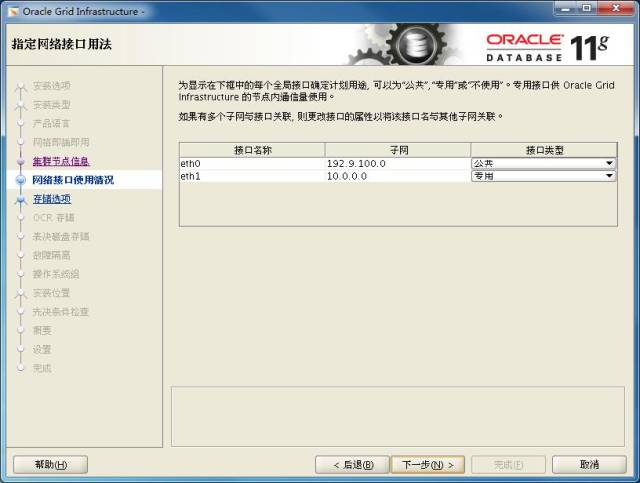
Task: Cancel the installer with 取消
Action: pos(589,465)
